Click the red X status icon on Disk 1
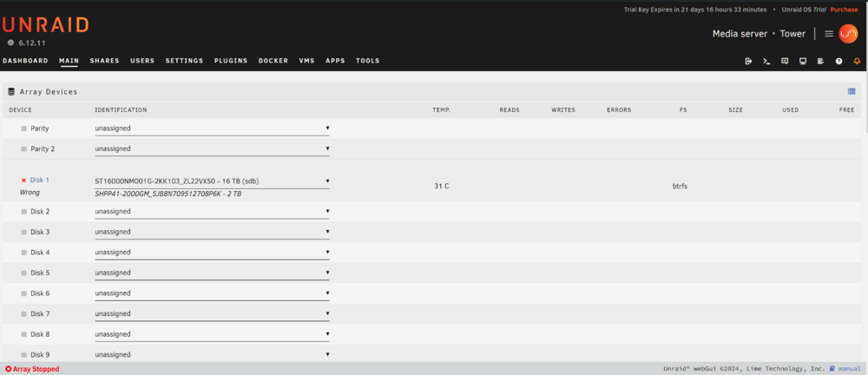Screen dimensions: 868x375 [x=23, y=180]
